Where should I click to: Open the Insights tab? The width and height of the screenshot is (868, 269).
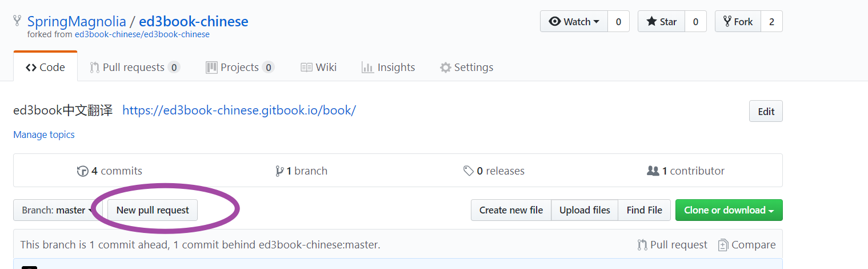(x=388, y=68)
